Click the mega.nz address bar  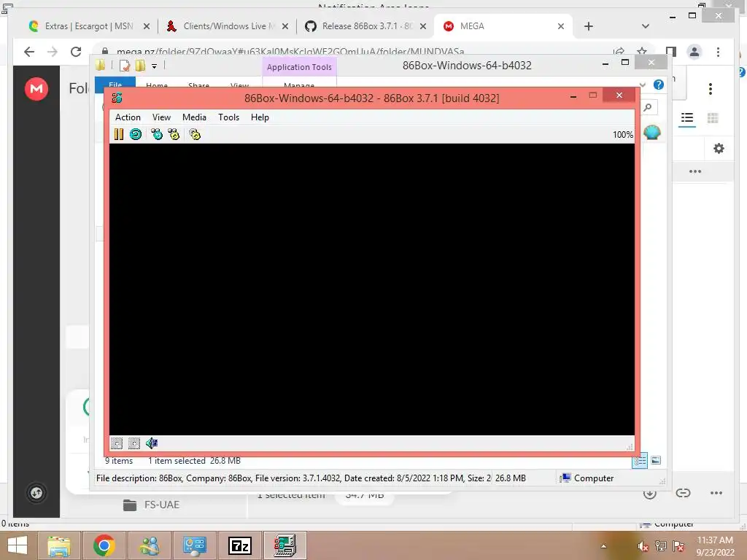pos(290,52)
